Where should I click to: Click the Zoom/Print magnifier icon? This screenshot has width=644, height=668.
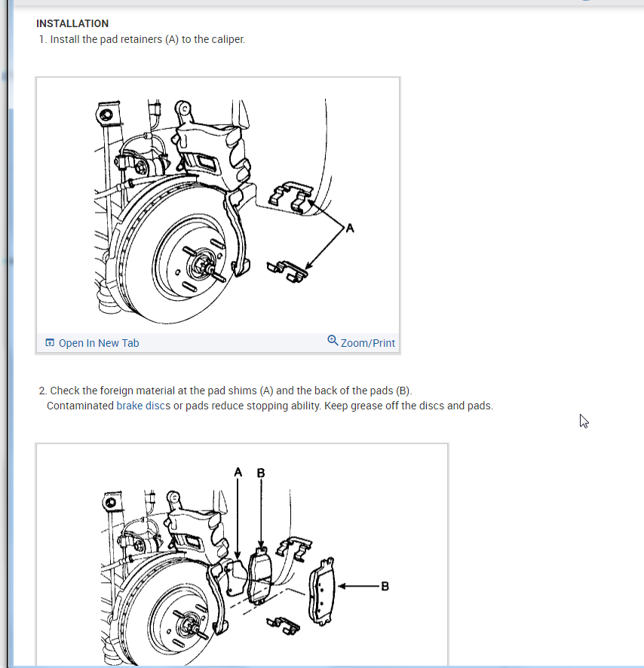pyautogui.click(x=333, y=340)
